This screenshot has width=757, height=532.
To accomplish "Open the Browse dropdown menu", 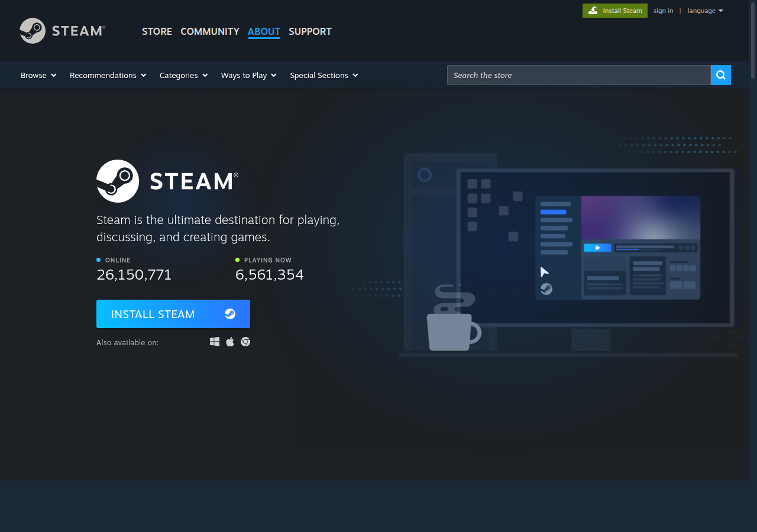I will pyautogui.click(x=38, y=75).
